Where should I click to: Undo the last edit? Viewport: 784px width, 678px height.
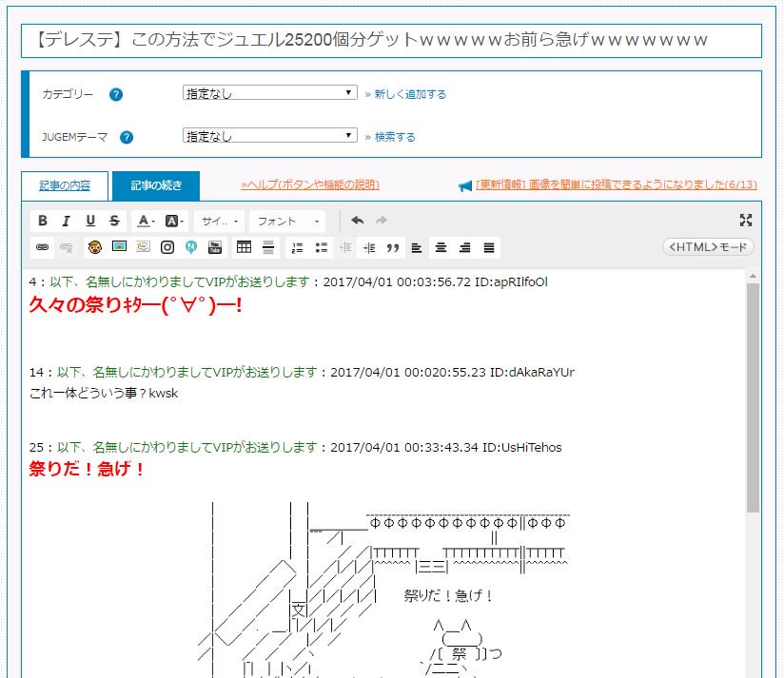(x=357, y=221)
